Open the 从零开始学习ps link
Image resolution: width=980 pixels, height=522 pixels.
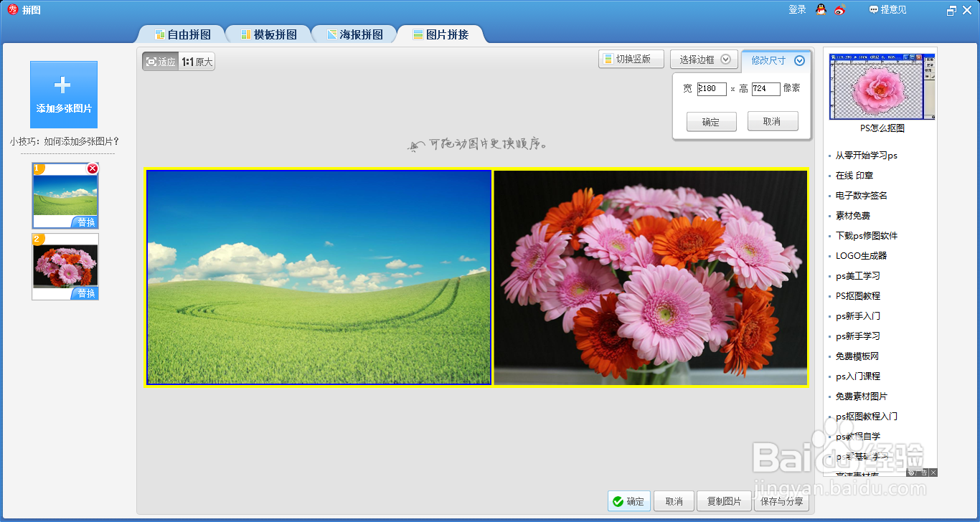(x=867, y=156)
